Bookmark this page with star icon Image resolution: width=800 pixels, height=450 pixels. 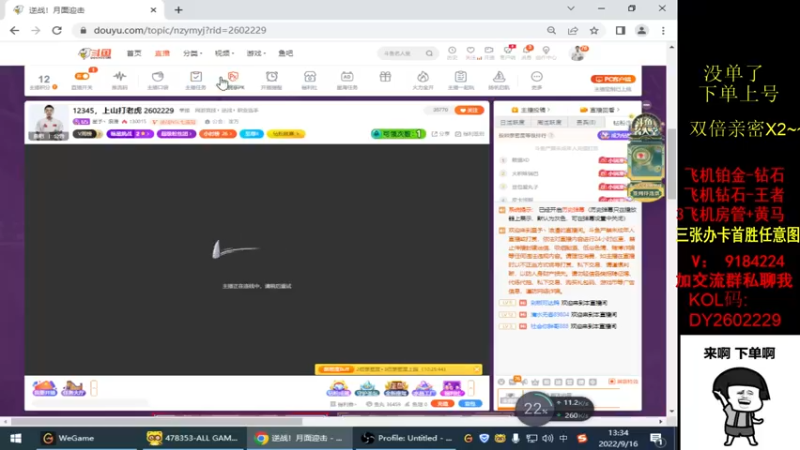point(594,31)
